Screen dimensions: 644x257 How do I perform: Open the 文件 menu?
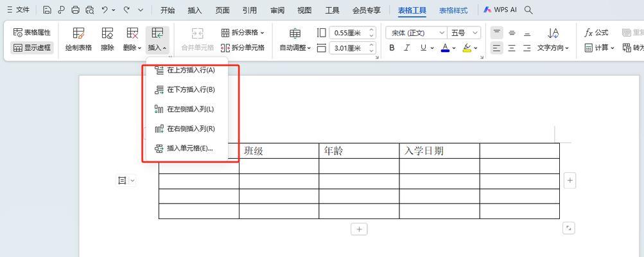(x=18, y=10)
